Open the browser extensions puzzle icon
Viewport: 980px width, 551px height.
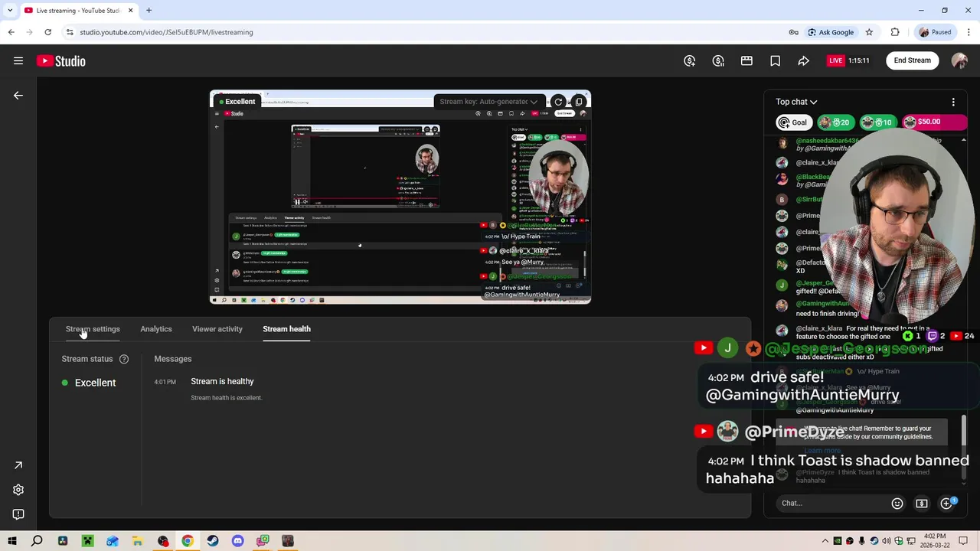(895, 32)
